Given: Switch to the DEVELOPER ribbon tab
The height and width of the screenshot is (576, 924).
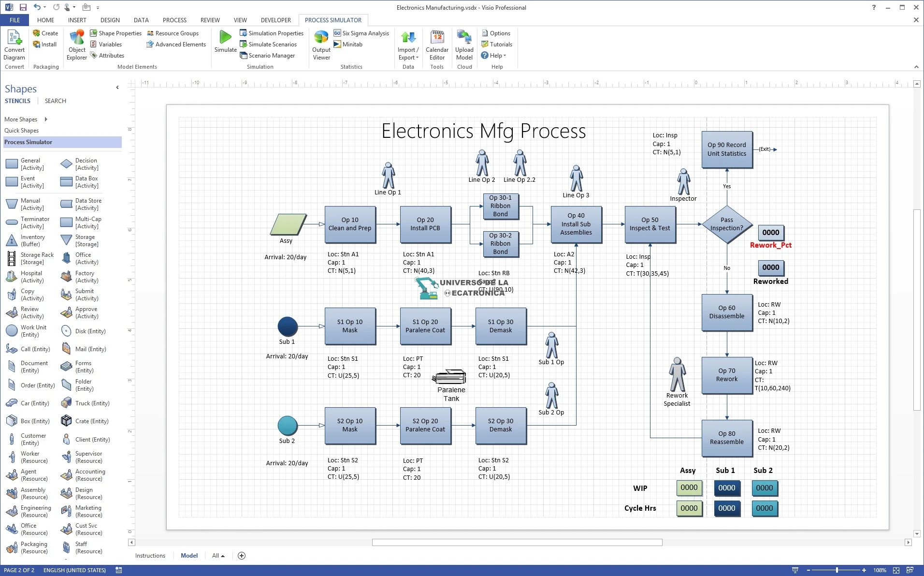Looking at the screenshot, I should click(275, 20).
